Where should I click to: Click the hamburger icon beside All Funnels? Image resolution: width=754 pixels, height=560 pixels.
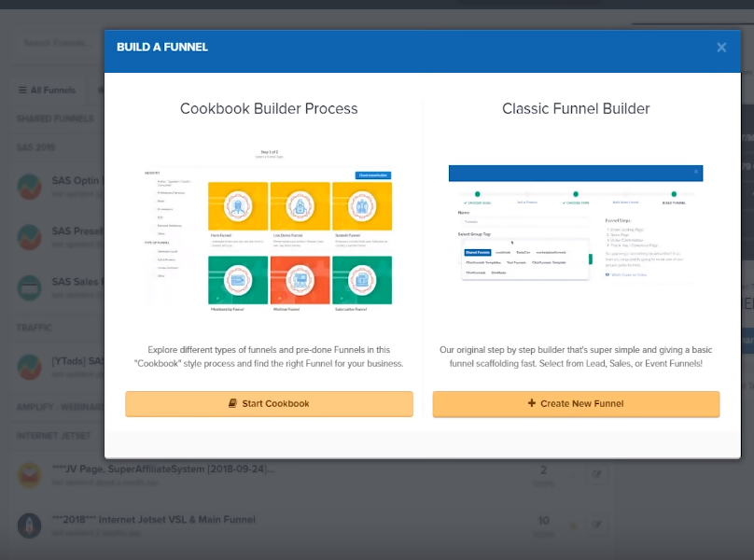[22, 90]
